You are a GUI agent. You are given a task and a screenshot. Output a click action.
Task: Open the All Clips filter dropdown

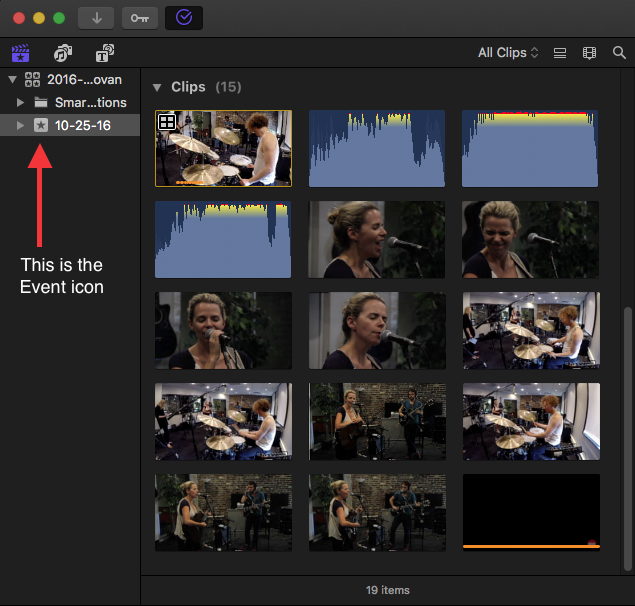point(507,53)
